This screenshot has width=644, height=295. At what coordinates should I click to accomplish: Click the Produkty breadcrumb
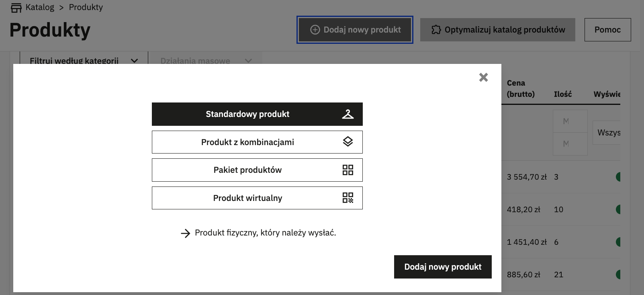point(86,7)
